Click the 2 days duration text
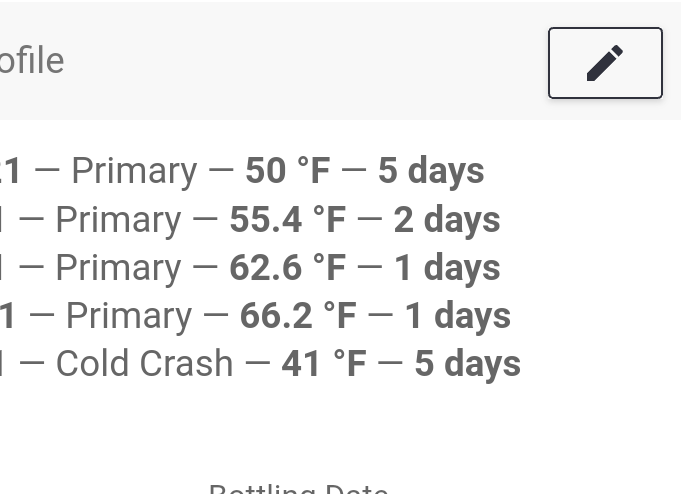This screenshot has width=692, height=494. (447, 219)
